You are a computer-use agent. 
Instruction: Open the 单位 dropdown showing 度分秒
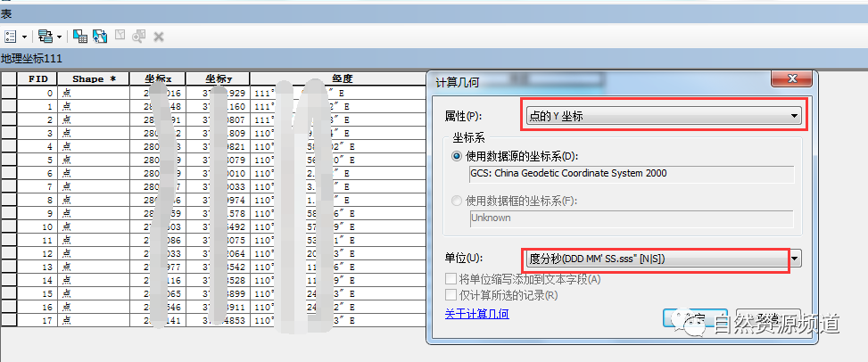pyautogui.click(x=663, y=259)
